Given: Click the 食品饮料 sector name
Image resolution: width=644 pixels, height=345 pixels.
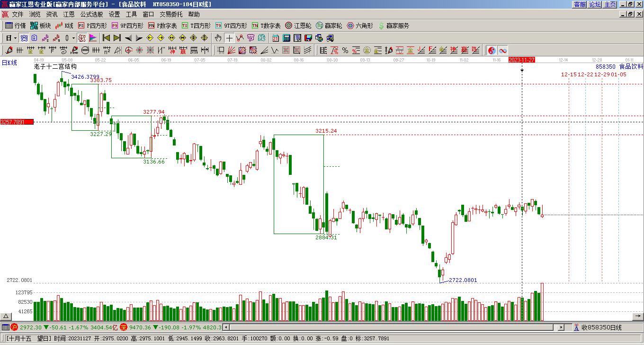Looking at the screenshot, I should tap(631, 67).
